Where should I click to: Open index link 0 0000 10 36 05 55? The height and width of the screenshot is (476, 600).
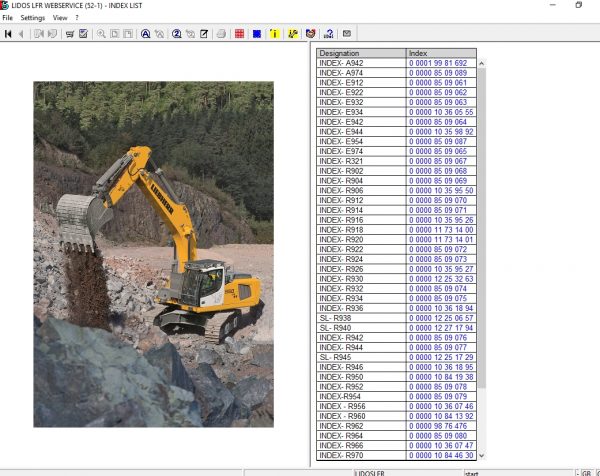coord(441,112)
